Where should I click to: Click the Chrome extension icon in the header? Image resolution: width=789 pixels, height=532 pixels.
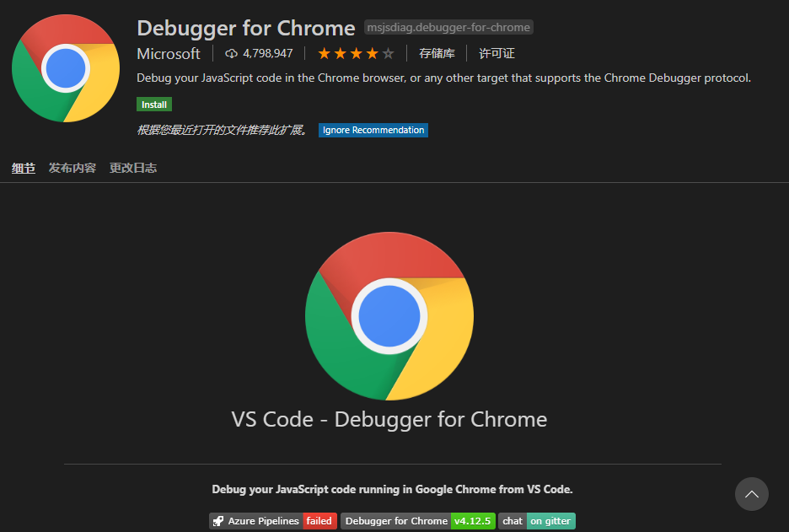(66, 68)
